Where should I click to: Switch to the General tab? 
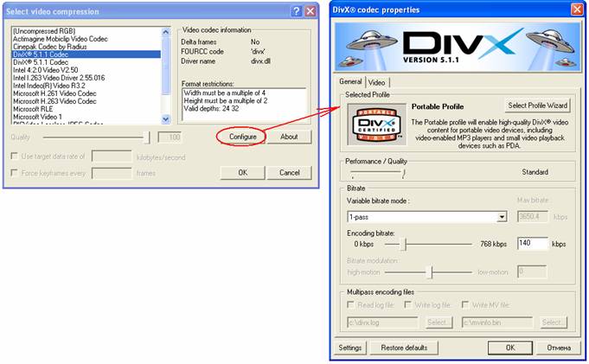coord(350,81)
